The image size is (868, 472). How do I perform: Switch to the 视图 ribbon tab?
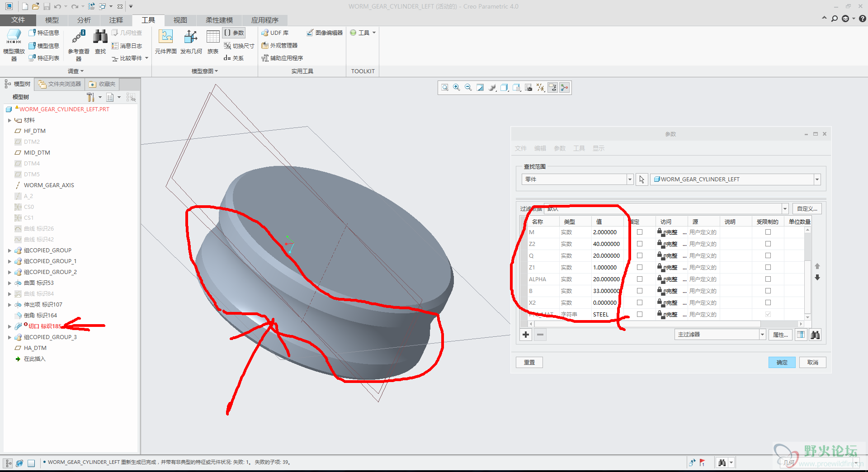tap(180, 20)
